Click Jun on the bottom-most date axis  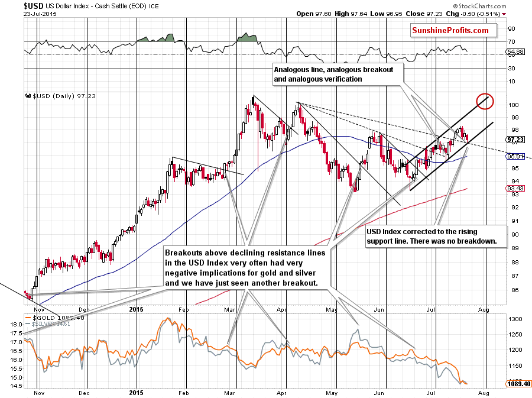pos(379,393)
